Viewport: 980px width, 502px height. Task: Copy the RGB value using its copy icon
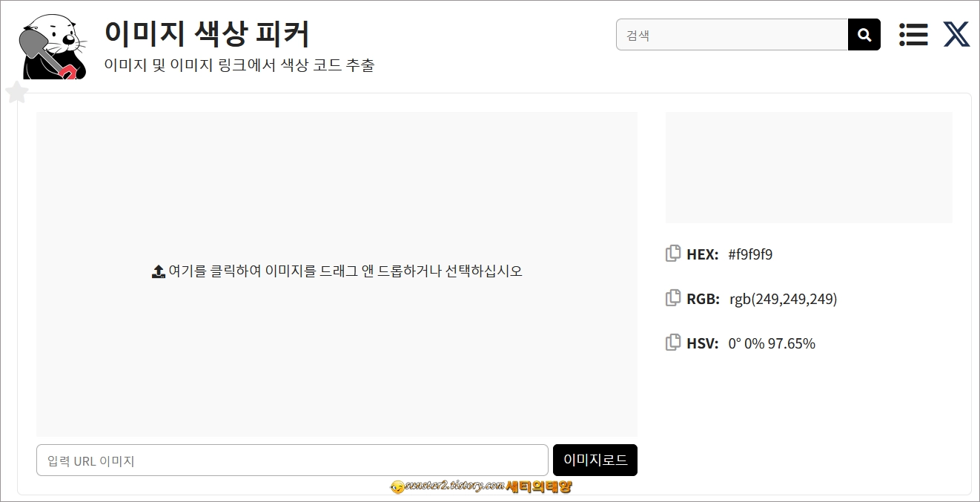(x=672, y=298)
